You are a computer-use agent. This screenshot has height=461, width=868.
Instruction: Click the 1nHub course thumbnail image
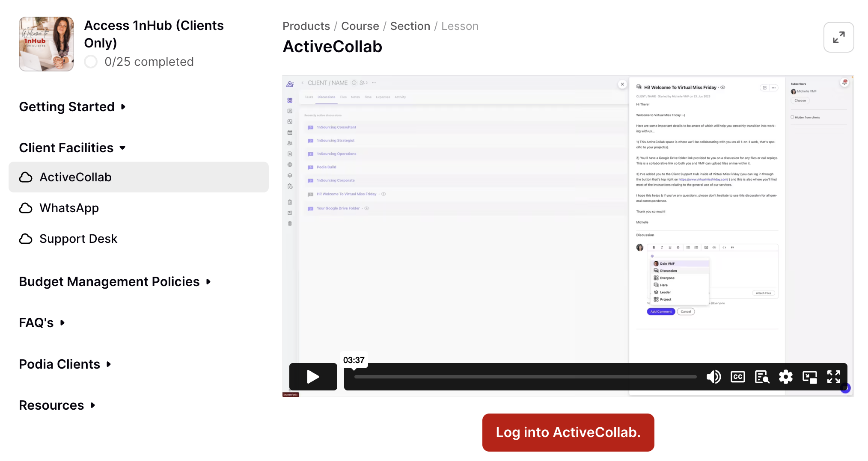46,44
